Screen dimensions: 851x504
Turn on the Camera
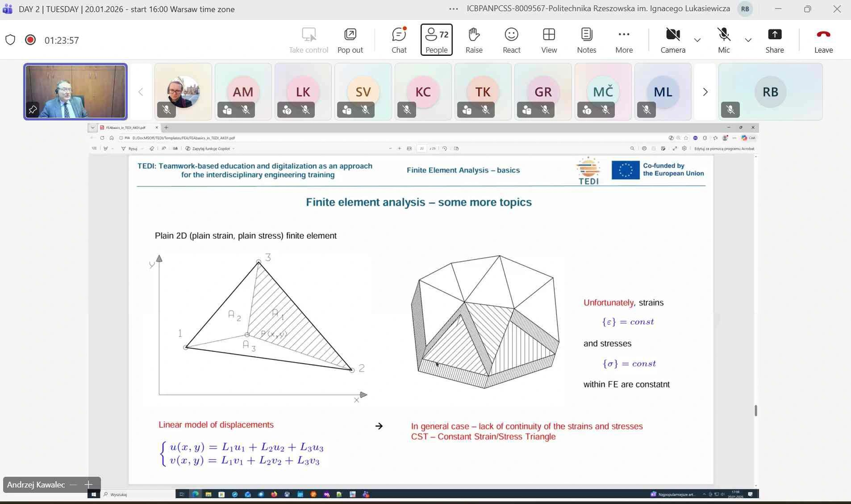pos(673,40)
